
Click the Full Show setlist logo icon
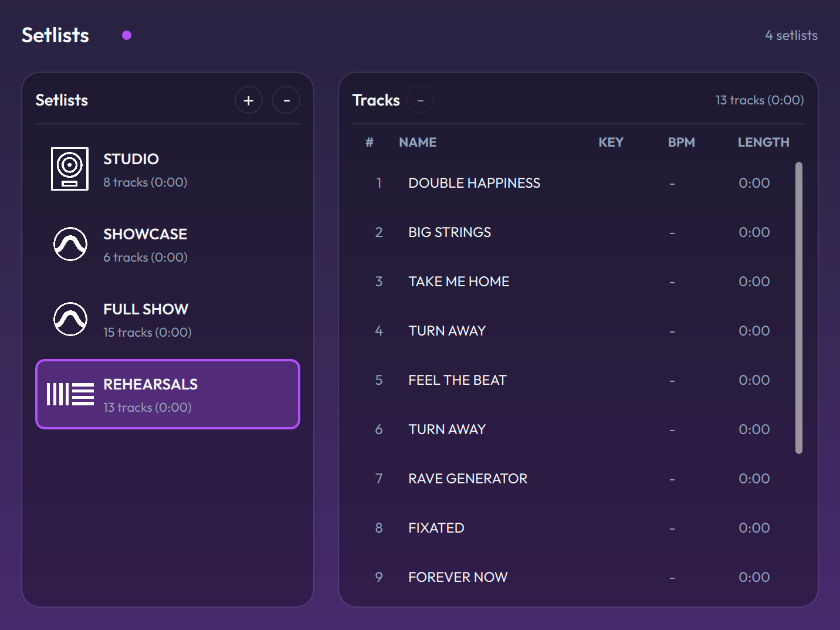(x=70, y=319)
